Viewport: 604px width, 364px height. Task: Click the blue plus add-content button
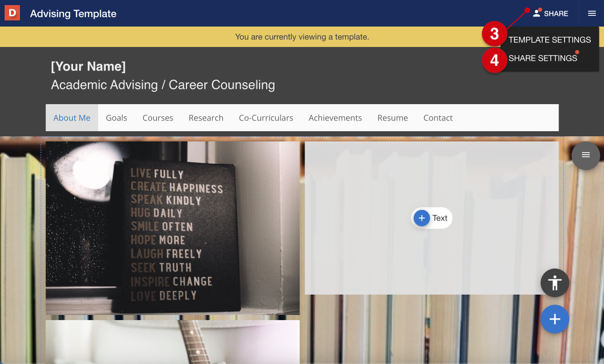(x=555, y=319)
